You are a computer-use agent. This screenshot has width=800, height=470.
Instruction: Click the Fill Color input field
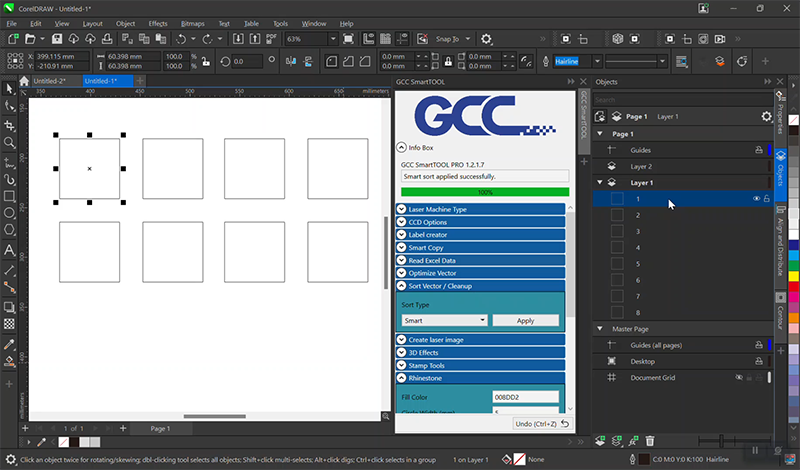point(524,397)
